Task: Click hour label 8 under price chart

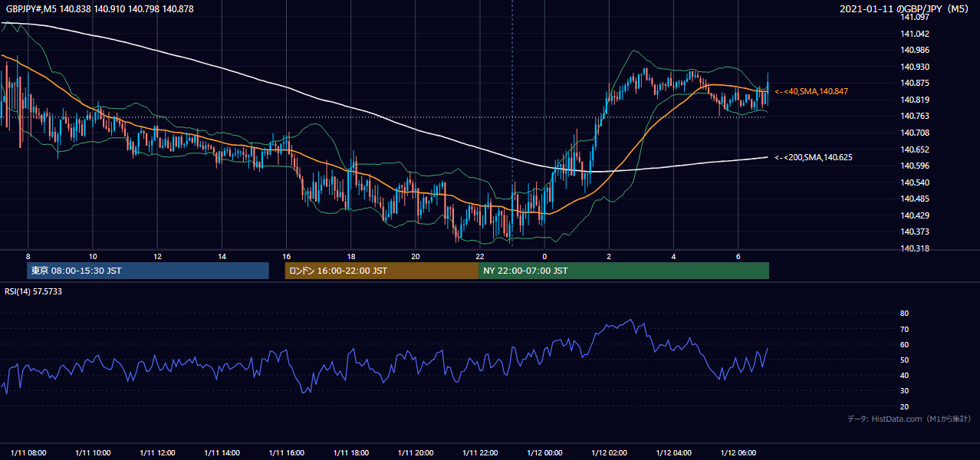Action: point(28,256)
